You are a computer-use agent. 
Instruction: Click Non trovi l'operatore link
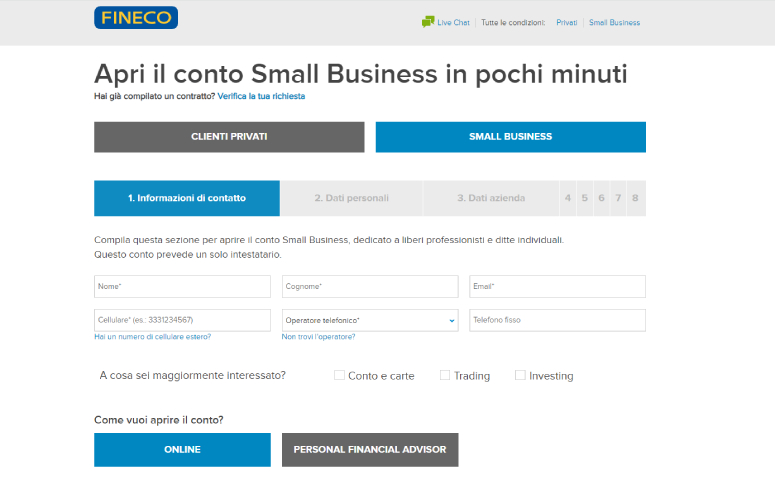click(x=318, y=337)
